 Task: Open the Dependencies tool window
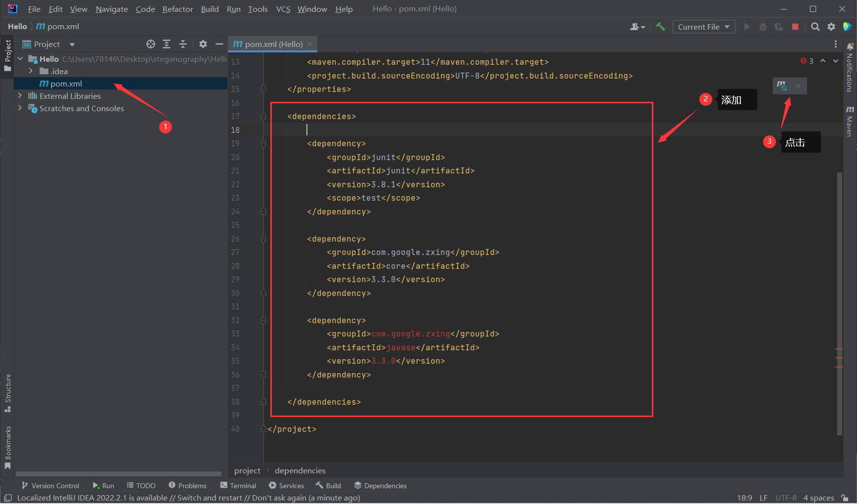[x=380, y=486]
